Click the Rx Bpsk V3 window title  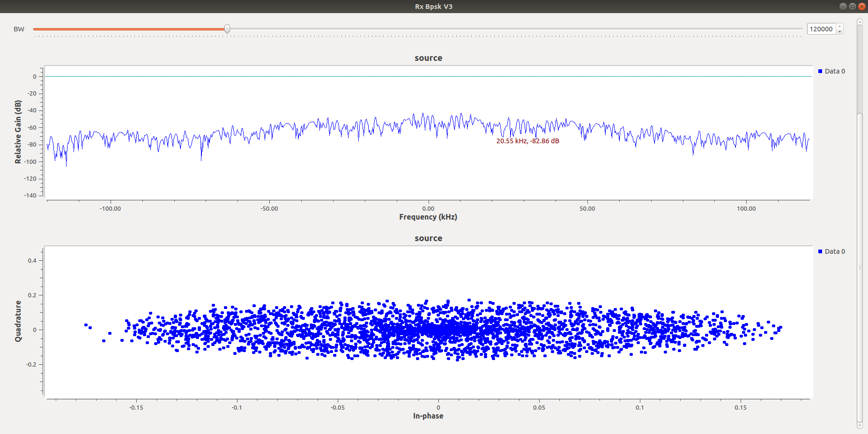click(434, 7)
